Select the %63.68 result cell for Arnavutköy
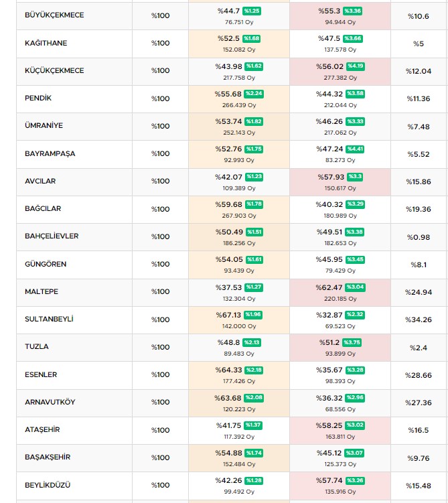Screen dimensions: 448x503 pyautogui.click(x=228, y=398)
